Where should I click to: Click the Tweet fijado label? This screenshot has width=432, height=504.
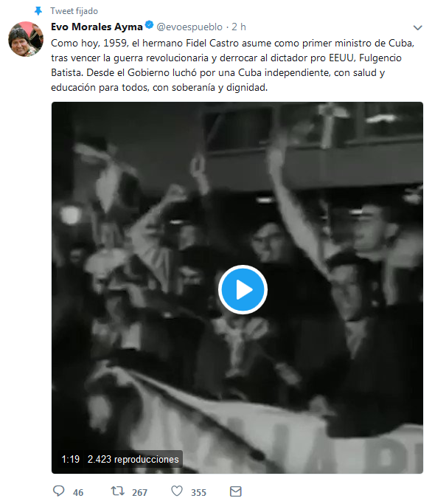click(x=74, y=11)
